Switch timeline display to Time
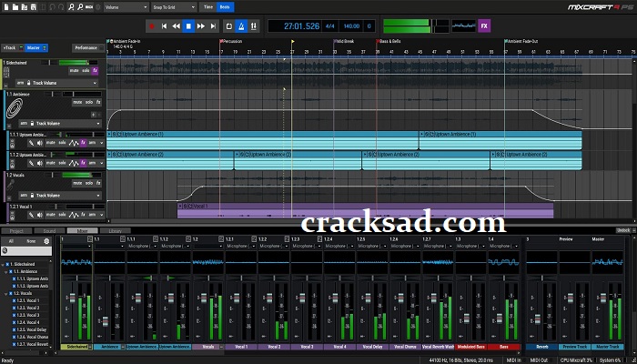637x364 pixels. coord(208,7)
